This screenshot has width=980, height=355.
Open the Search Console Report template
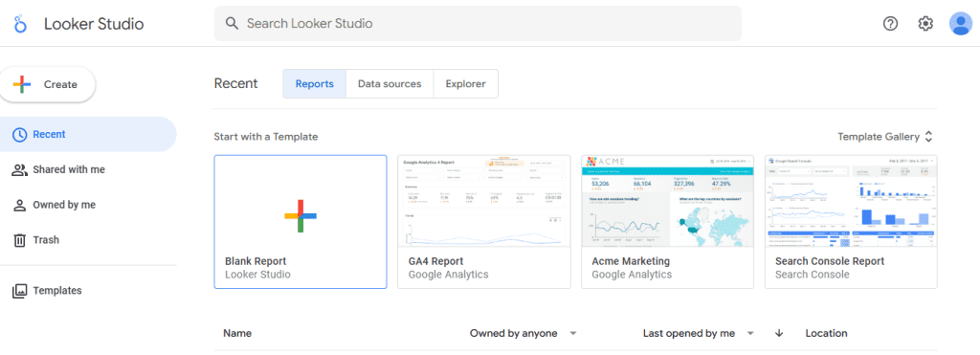pyautogui.click(x=851, y=222)
